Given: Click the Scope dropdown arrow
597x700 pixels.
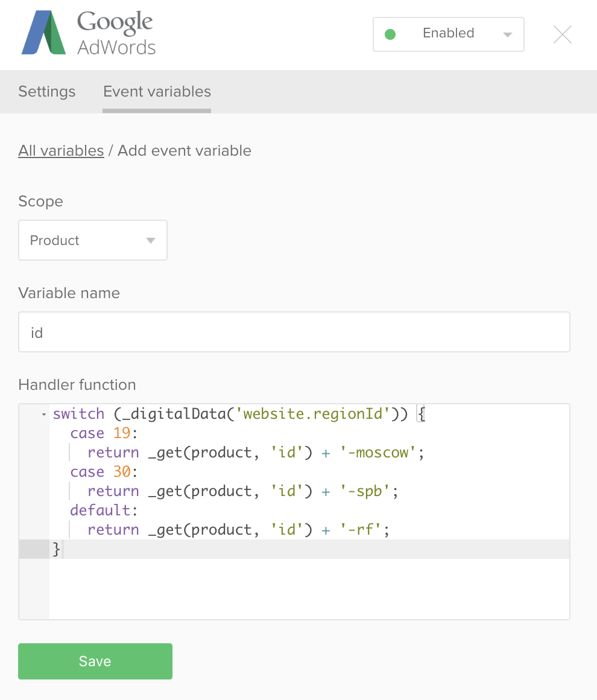Looking at the screenshot, I should pos(151,241).
